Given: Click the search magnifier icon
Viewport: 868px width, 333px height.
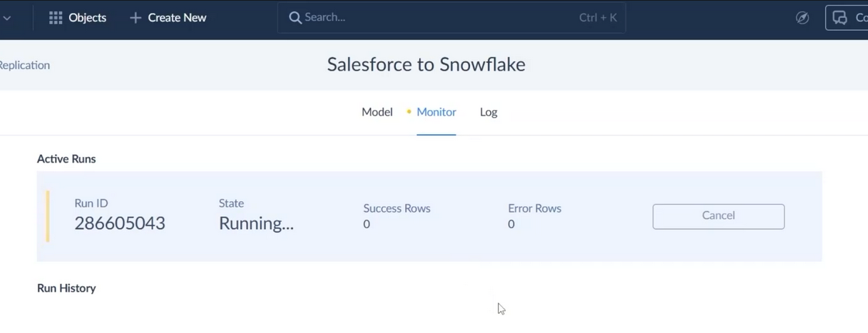Looking at the screenshot, I should (295, 18).
